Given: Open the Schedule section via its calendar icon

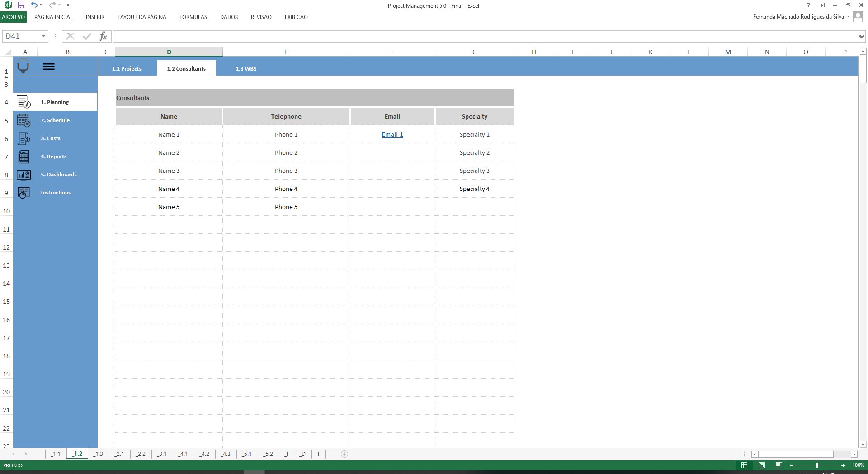Looking at the screenshot, I should (24, 120).
